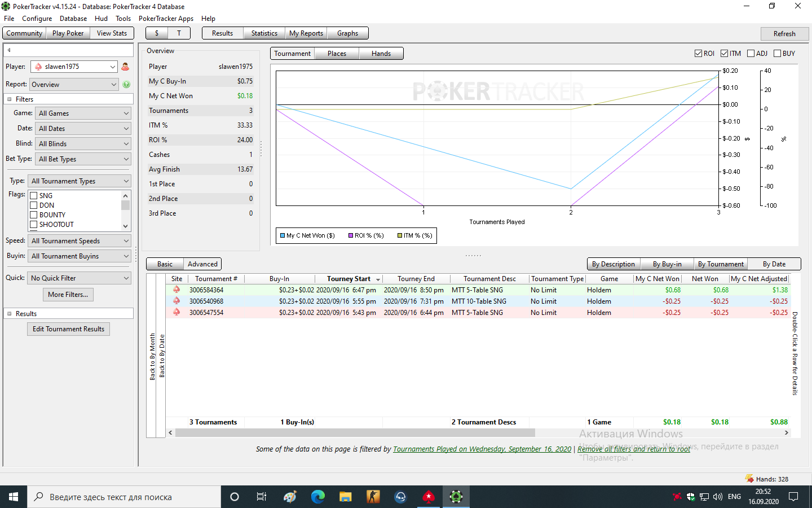Viewport: 812px width, 508px height.
Task: Open the Report dropdown set to Overview
Action: 74,85
